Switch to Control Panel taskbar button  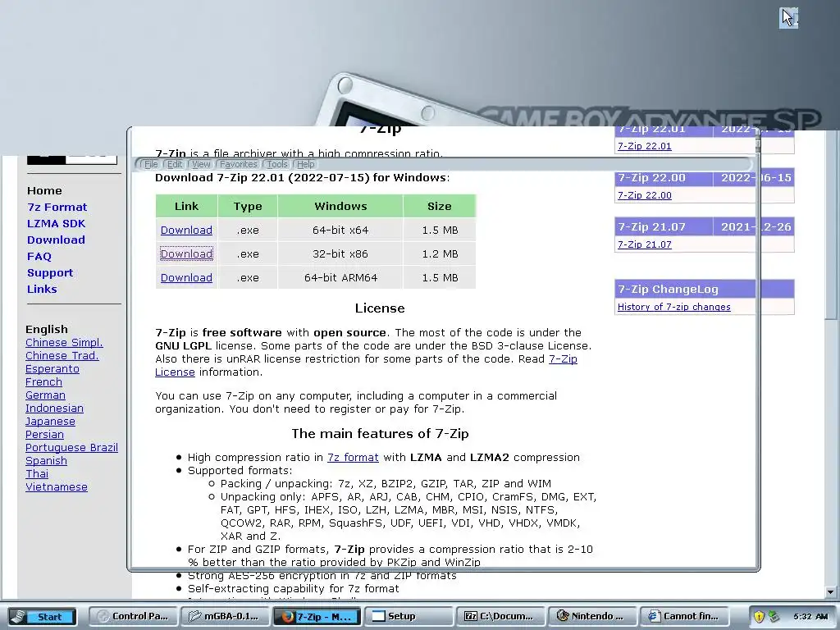(135, 616)
